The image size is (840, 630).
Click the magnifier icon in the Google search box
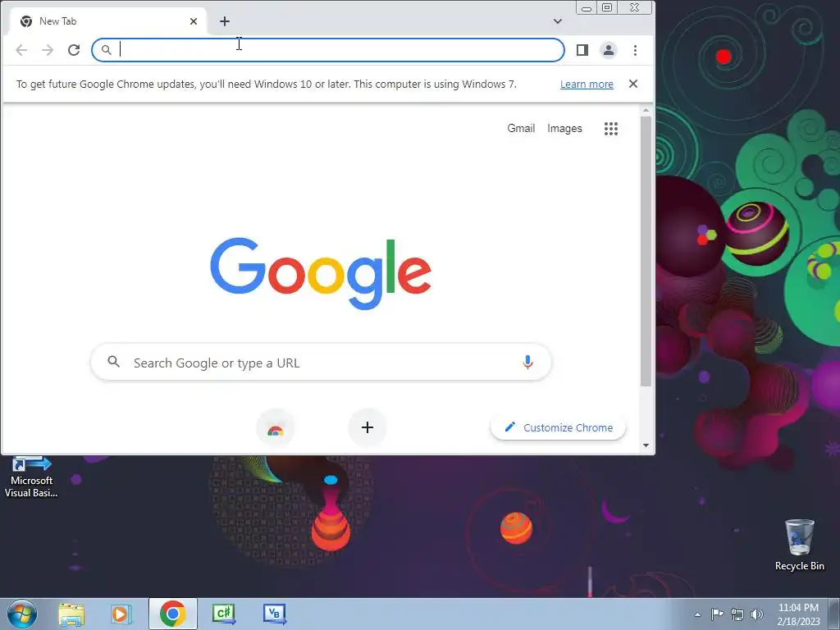(113, 362)
